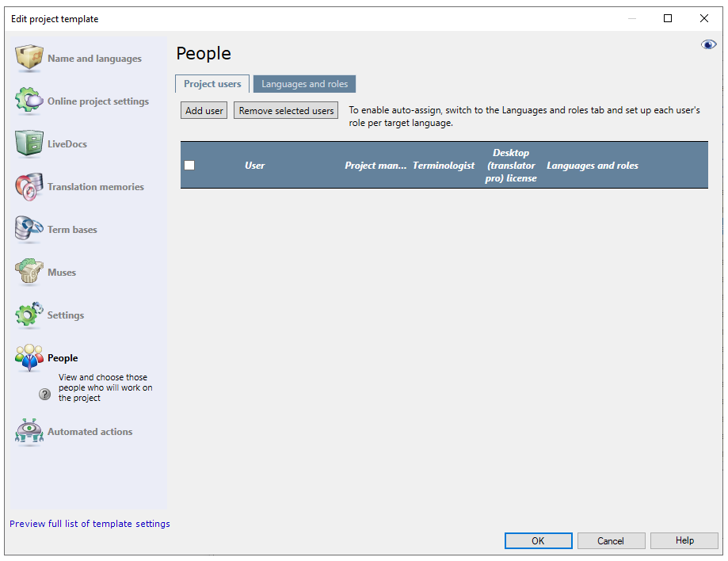Screen dimensions: 728x561
Task: Open the Settings section
Action: pos(29,315)
